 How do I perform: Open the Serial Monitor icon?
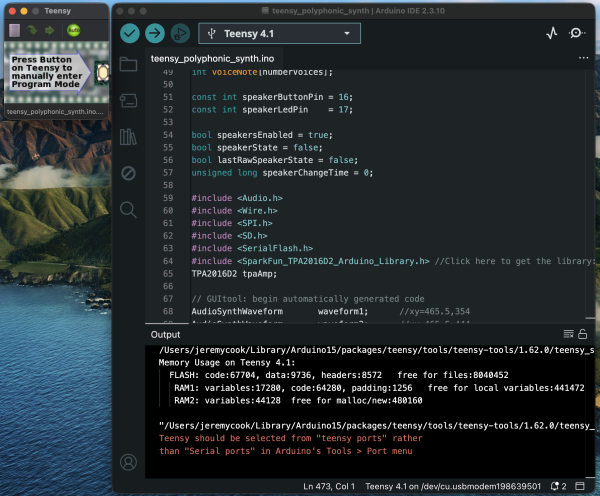577,33
